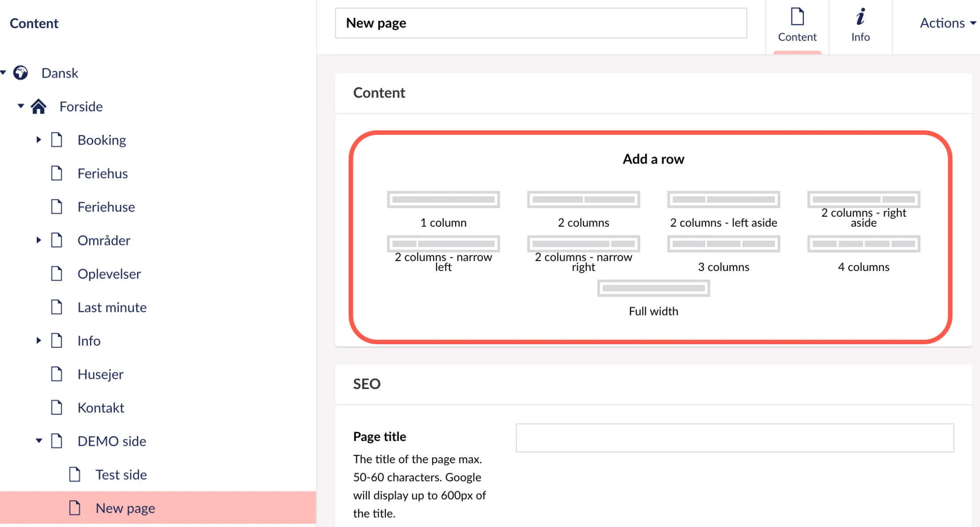Switch to the Content tab
980x527 pixels.
click(x=797, y=27)
